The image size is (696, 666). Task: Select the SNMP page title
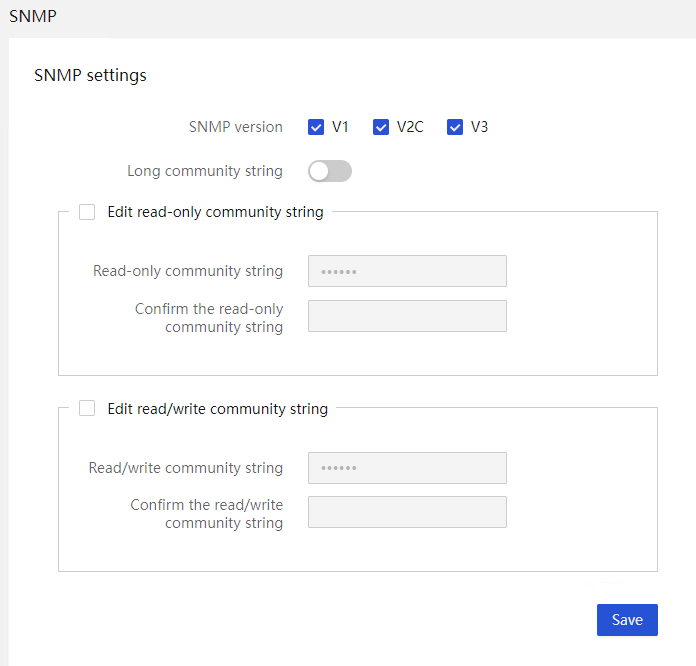[33, 16]
